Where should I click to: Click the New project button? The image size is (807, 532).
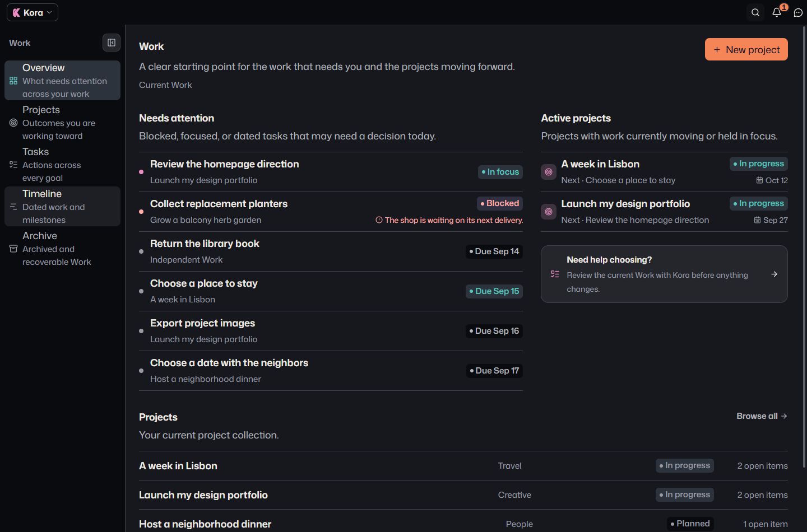(x=746, y=49)
